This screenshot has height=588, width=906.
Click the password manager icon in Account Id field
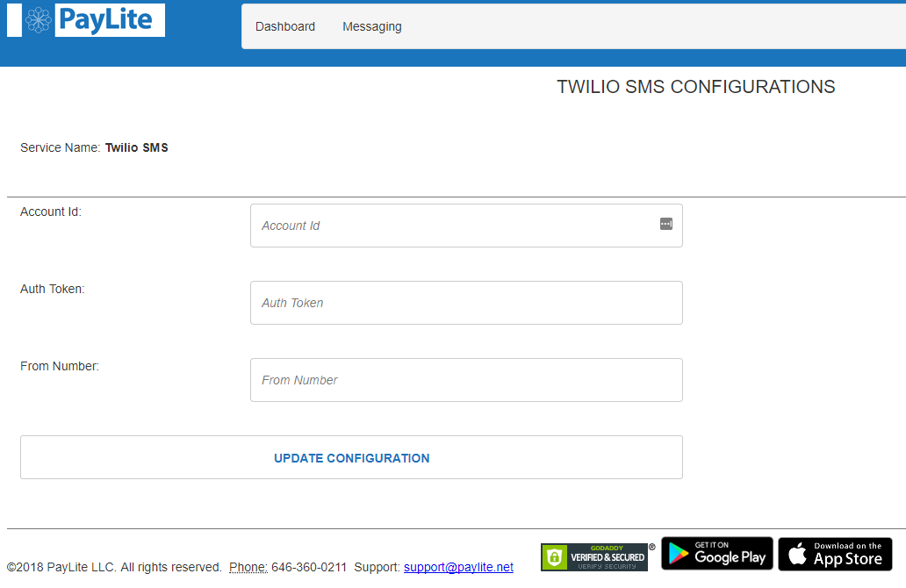pos(665,224)
